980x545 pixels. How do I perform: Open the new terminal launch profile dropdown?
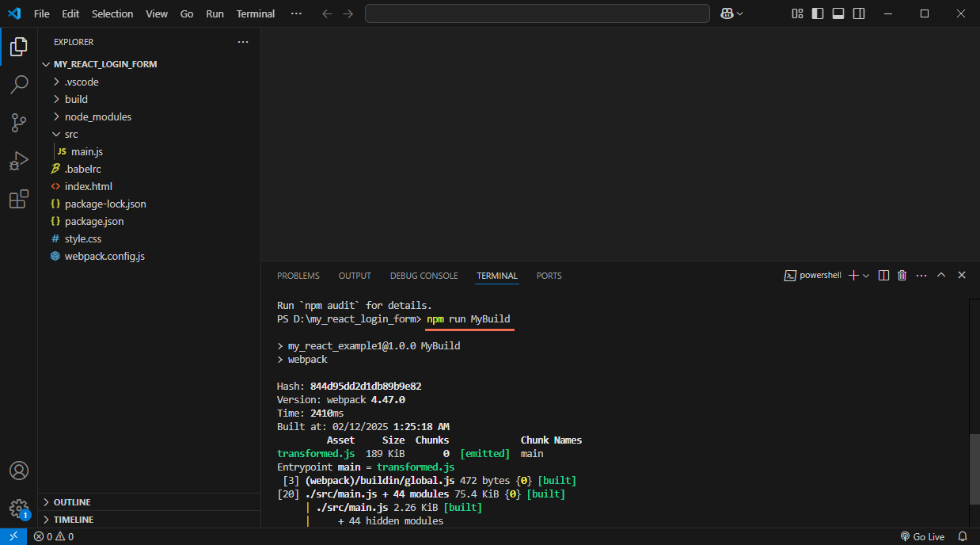point(866,276)
